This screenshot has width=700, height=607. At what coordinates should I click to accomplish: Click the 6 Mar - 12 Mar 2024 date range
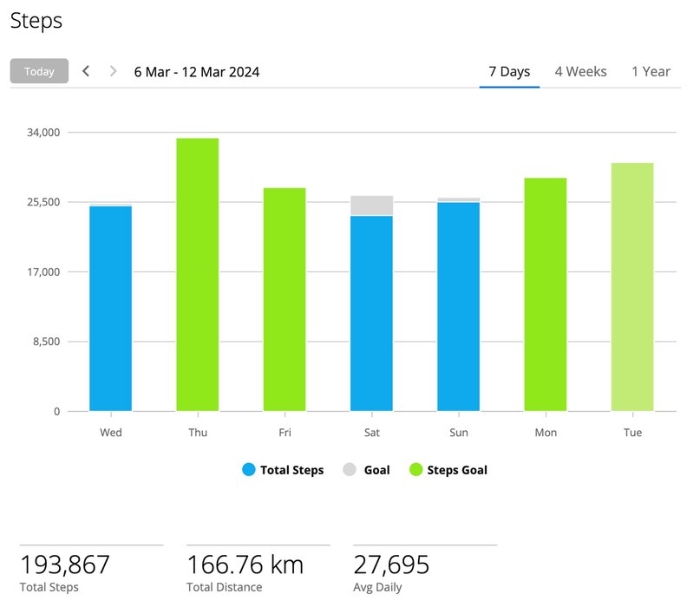coord(197,72)
